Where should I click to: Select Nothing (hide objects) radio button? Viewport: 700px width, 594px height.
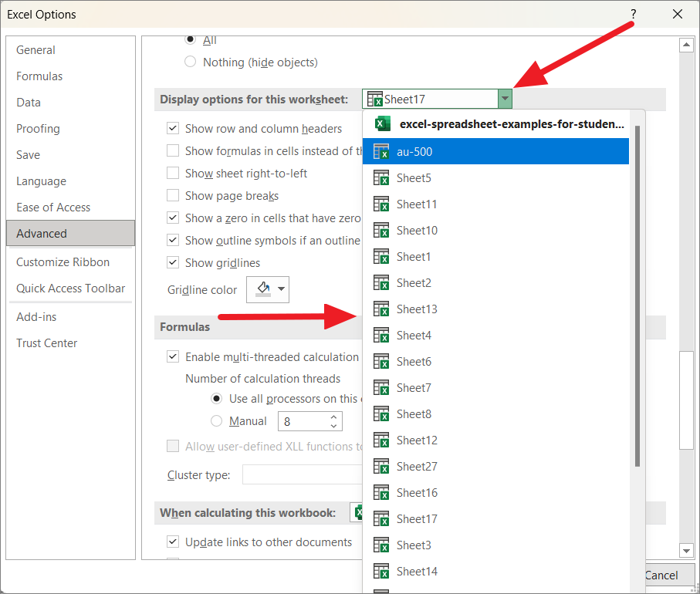[190, 62]
